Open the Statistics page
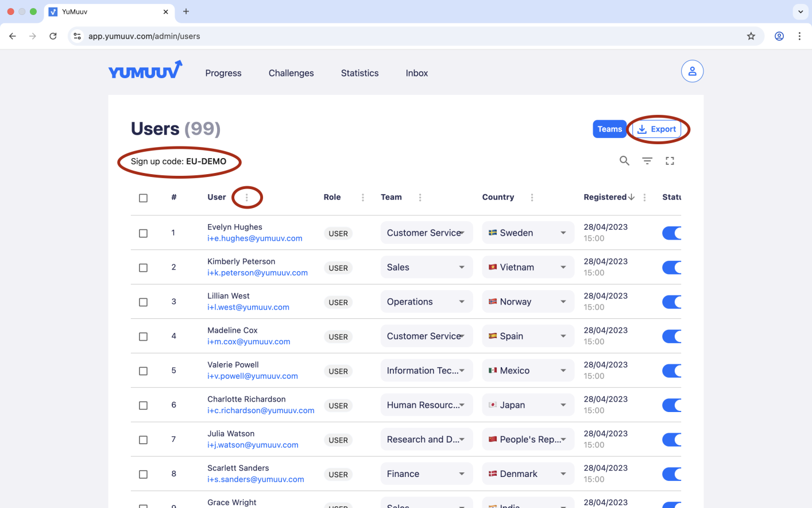Screen dimensions: 812x508 (x=359, y=73)
